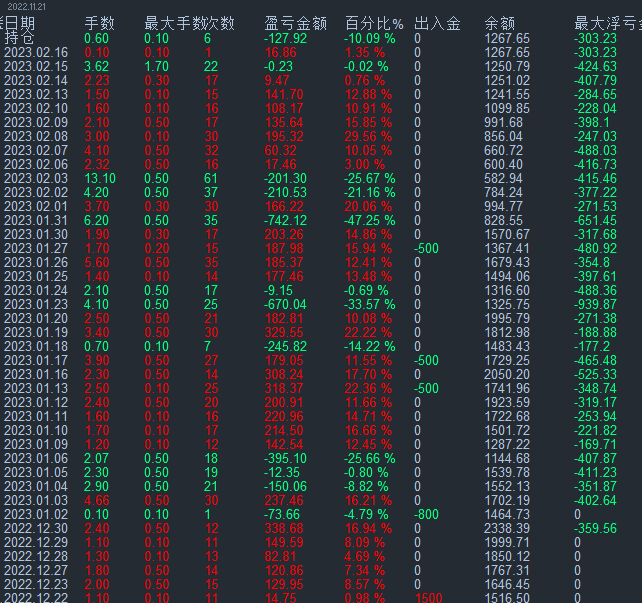This screenshot has width=642, height=603.
Task: Click the 百分比% column header
Action: tap(374, 23)
